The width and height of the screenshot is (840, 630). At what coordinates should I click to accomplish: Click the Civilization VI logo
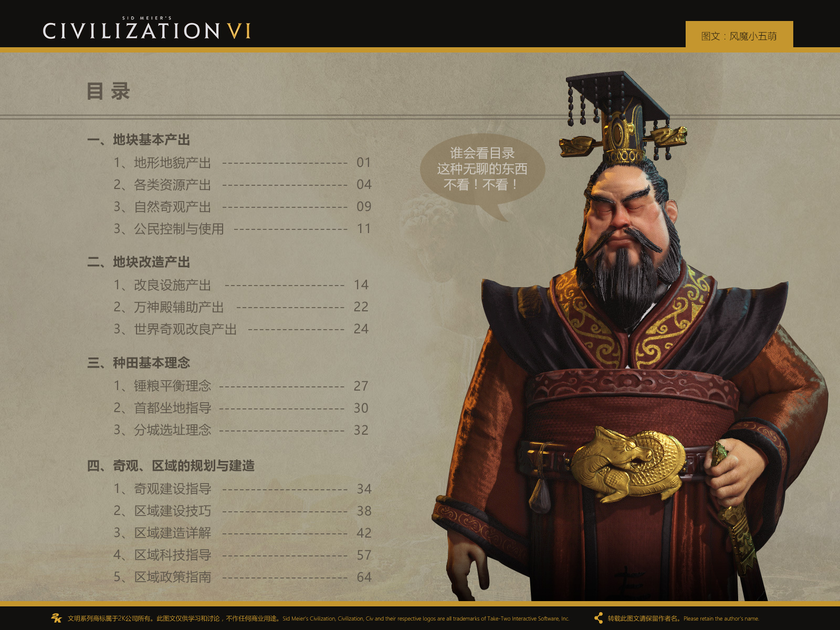(147, 29)
